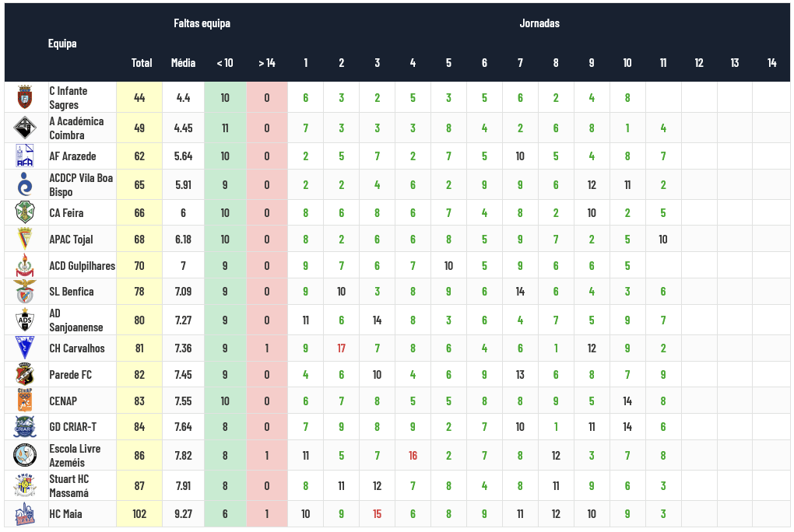Viewport: 794px width, 532px height.
Task: Click HC Maia's highlighted total of 102
Action: [139, 514]
